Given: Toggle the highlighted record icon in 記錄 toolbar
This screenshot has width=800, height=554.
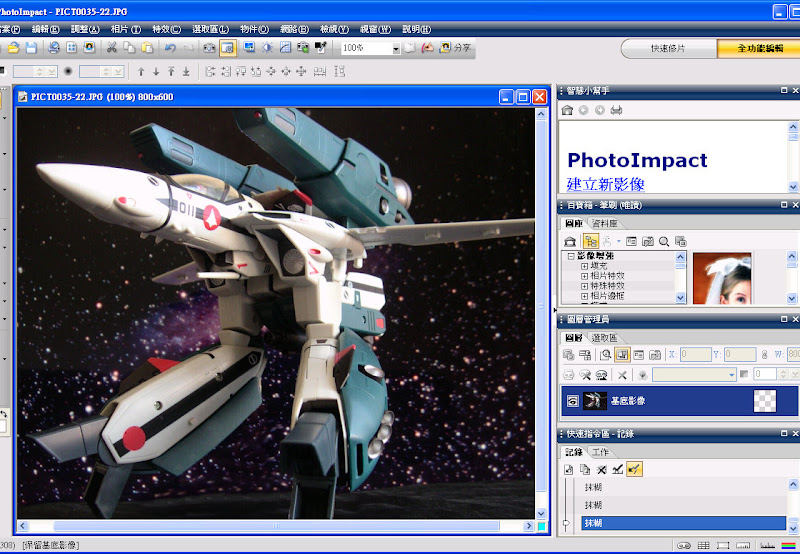Looking at the screenshot, I should point(634,469).
